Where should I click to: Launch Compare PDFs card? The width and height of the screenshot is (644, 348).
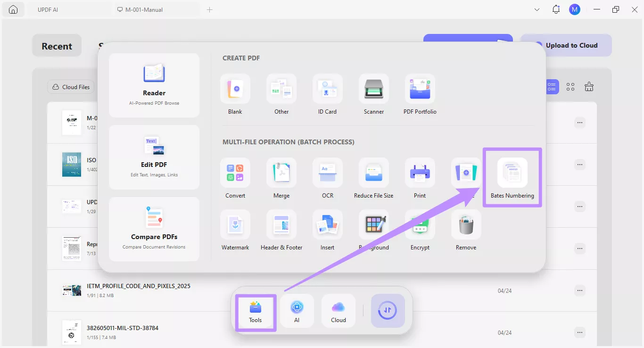[x=154, y=229]
